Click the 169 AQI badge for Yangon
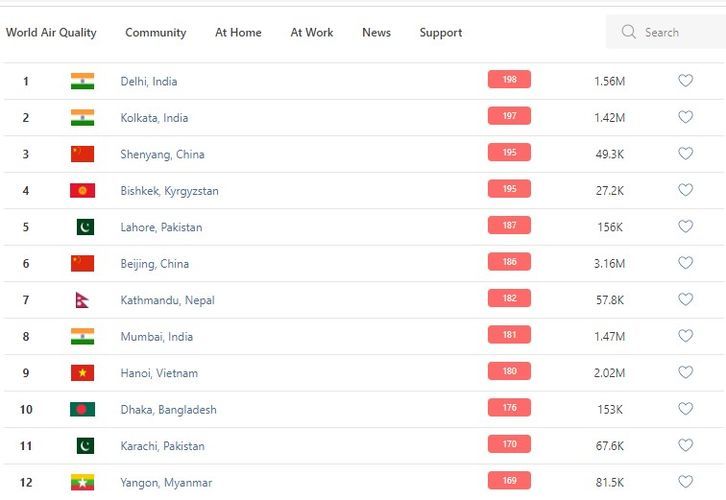This screenshot has width=726, height=500. pyautogui.click(x=509, y=481)
